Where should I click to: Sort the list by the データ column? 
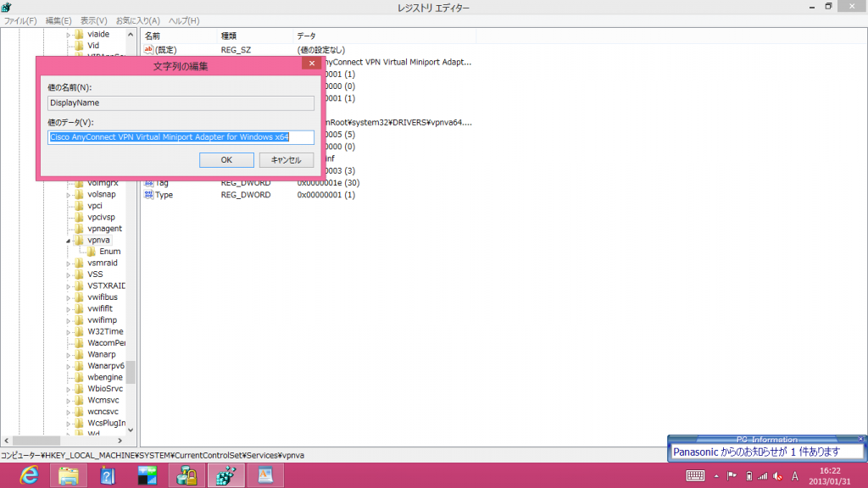point(384,36)
